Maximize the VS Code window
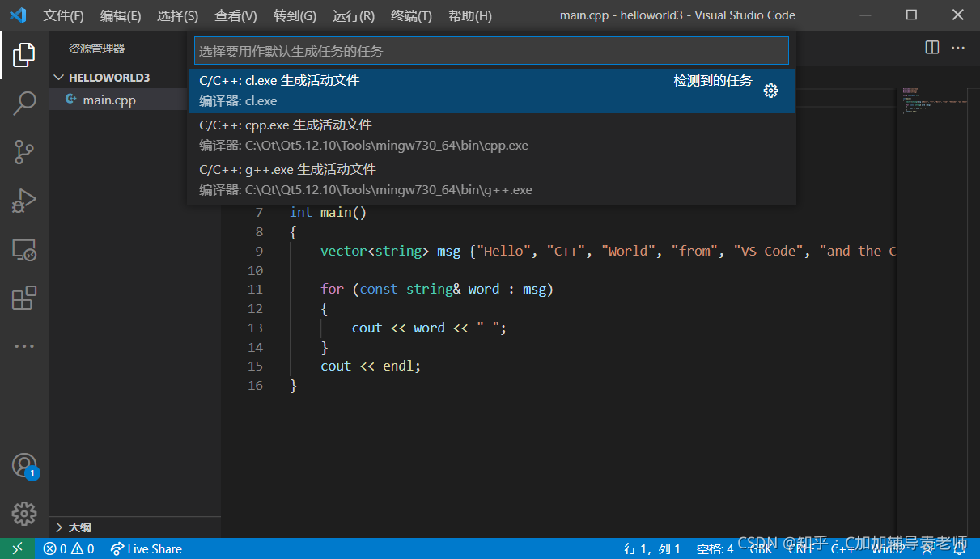980x559 pixels. [911, 15]
